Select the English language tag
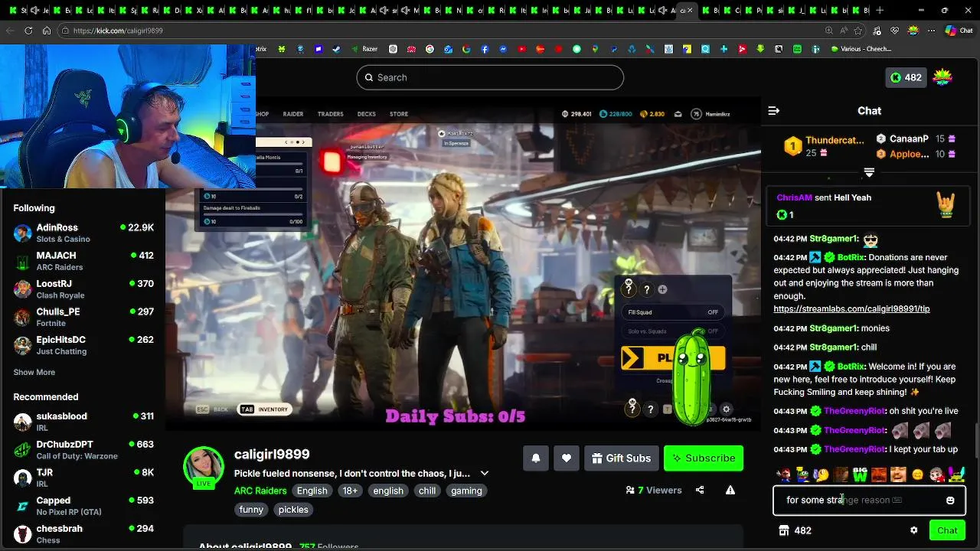The height and width of the screenshot is (551, 980). 312,491
